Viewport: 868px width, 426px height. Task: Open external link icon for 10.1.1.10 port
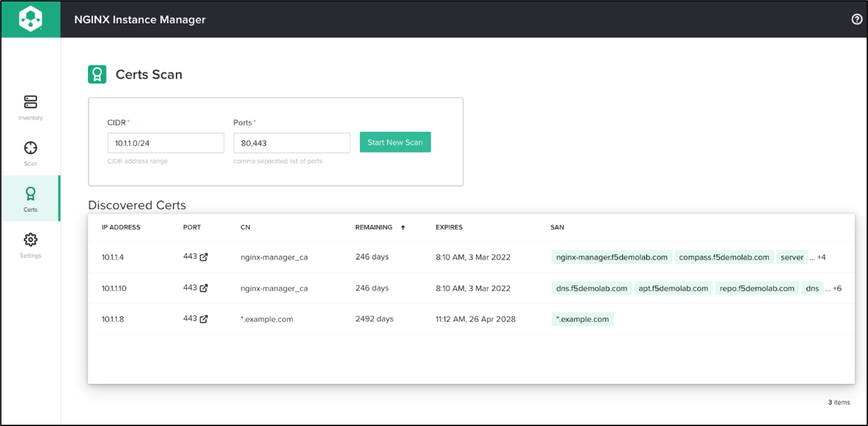pyautogui.click(x=203, y=288)
